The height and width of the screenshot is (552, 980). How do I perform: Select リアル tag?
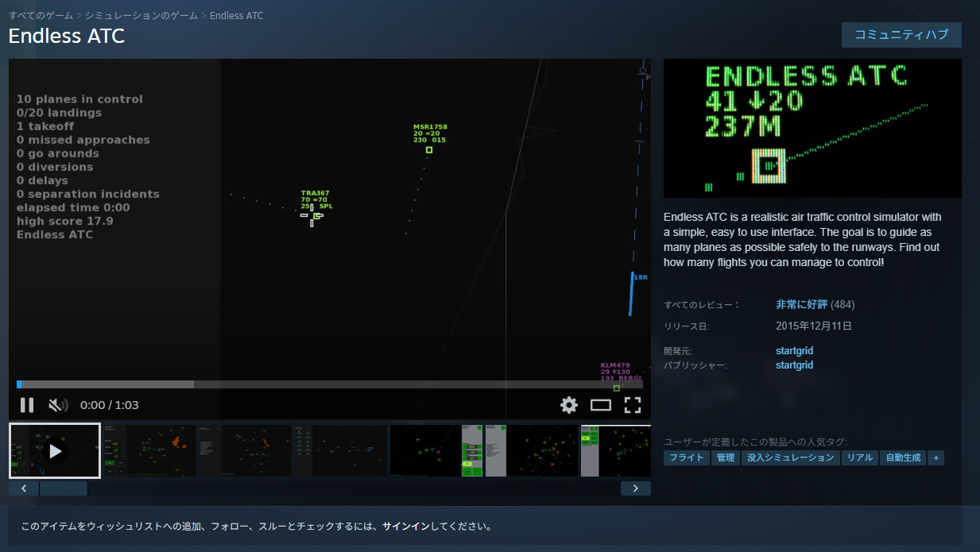click(x=860, y=458)
